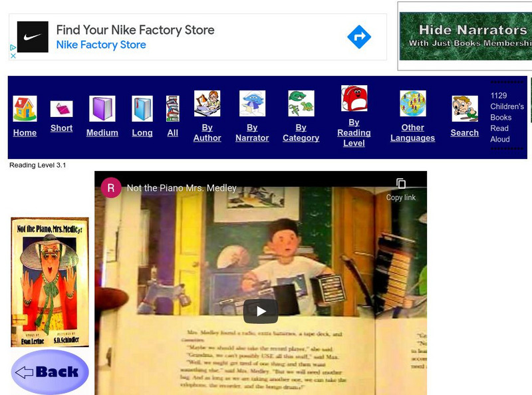Click the Hide Narrators membership banner
Image resolution: width=532 pixels, height=395 pixels.
click(465, 37)
